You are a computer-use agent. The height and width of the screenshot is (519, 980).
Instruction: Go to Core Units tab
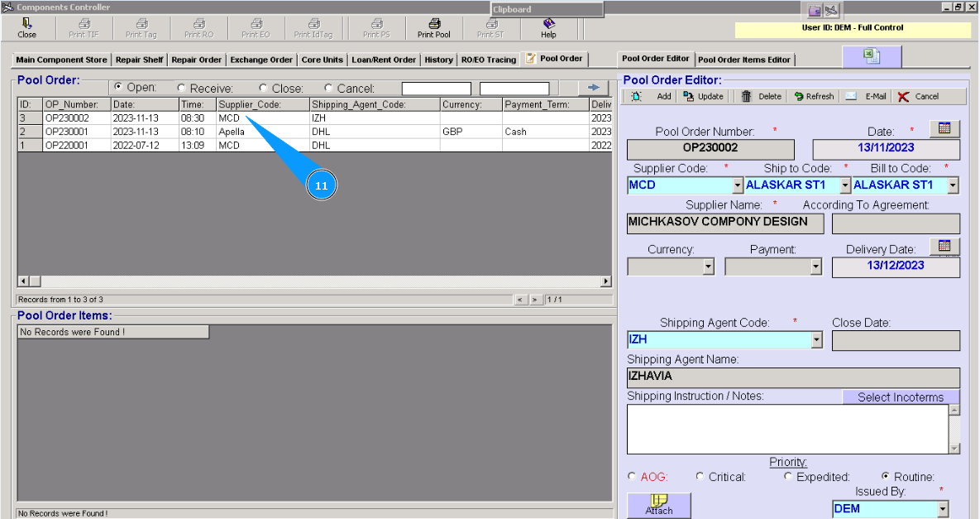(x=322, y=60)
